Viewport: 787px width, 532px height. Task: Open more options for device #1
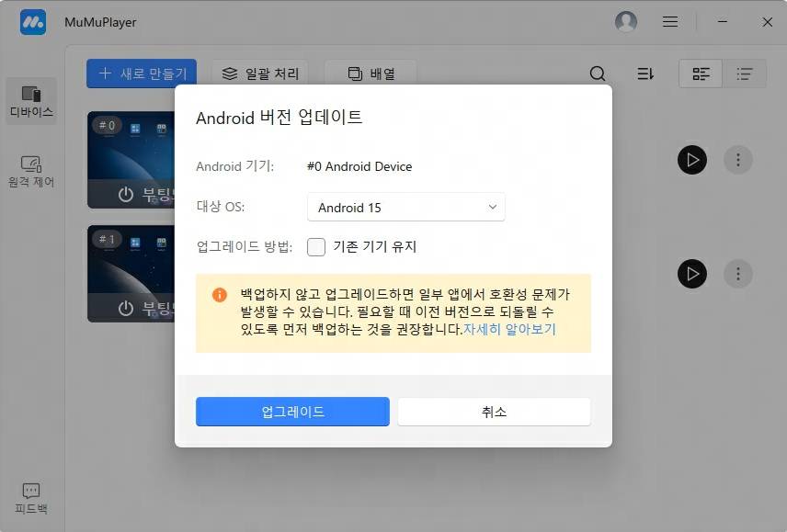tap(737, 274)
